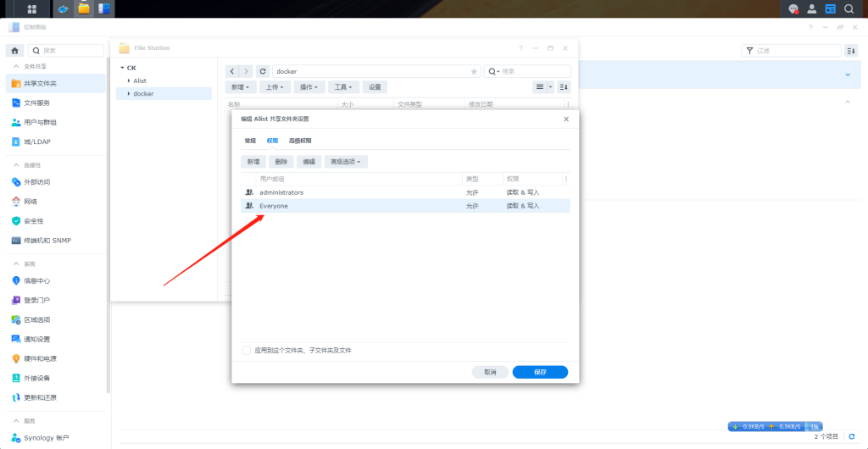
Task: Open Shared Folder (共享文件夹) in sidebar
Action: pos(55,84)
